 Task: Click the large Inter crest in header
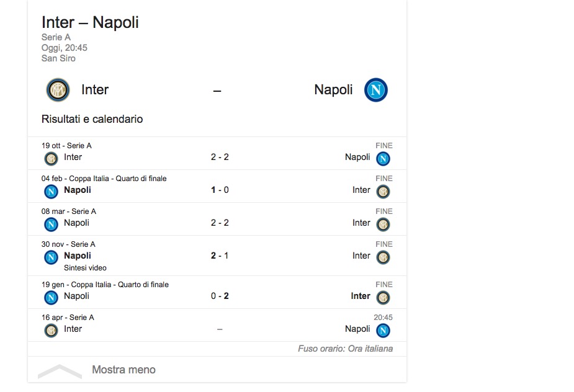58,91
